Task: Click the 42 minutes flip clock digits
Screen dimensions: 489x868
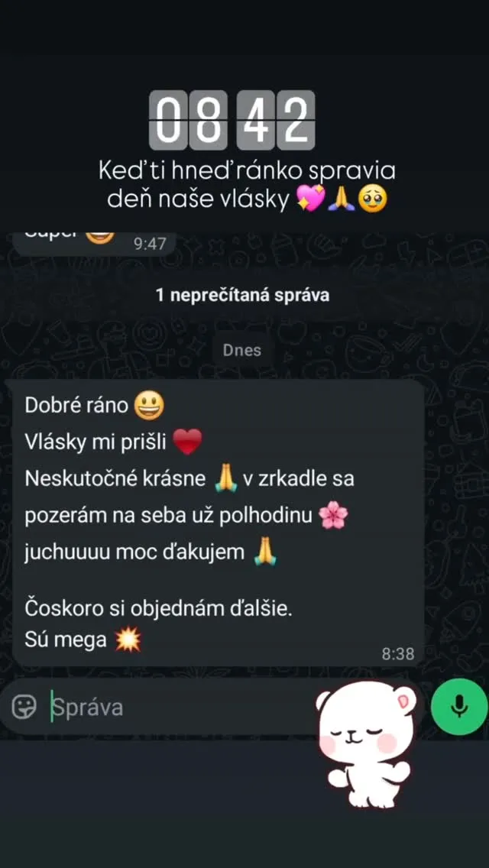Action: click(x=276, y=120)
